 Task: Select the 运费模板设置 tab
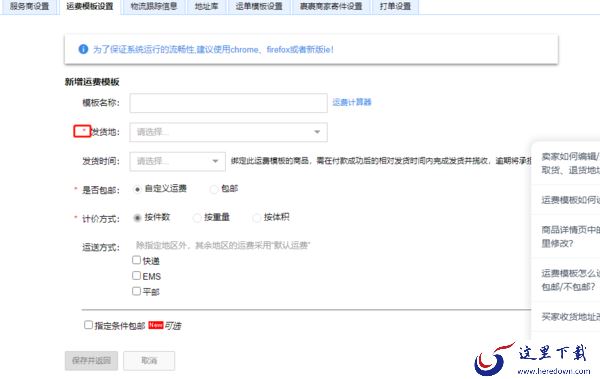pyautogui.click(x=90, y=7)
